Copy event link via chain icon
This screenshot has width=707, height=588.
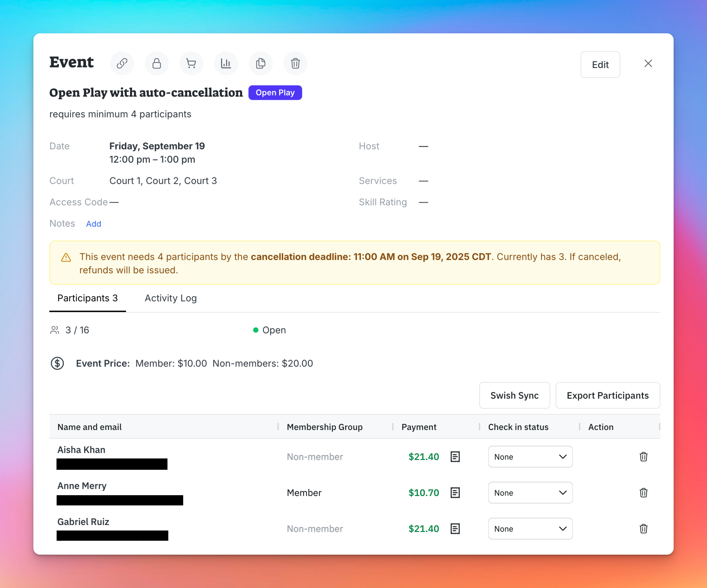point(122,63)
